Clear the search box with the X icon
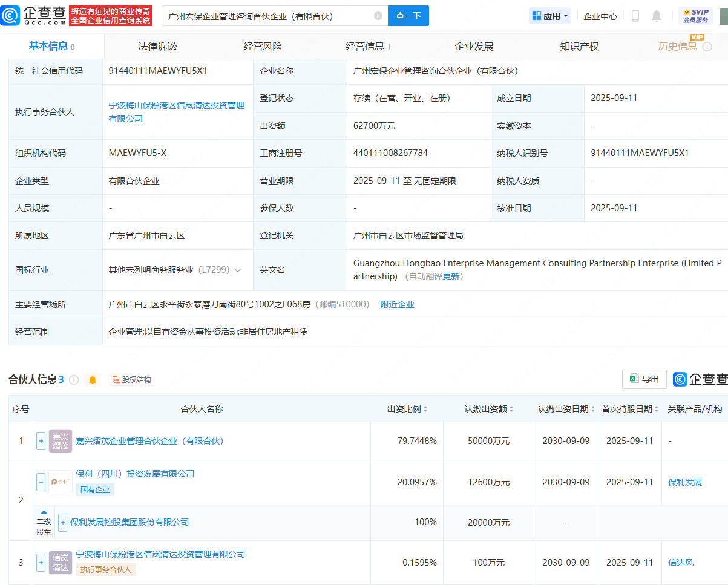Screen dimensions: 728x585 click(x=378, y=16)
